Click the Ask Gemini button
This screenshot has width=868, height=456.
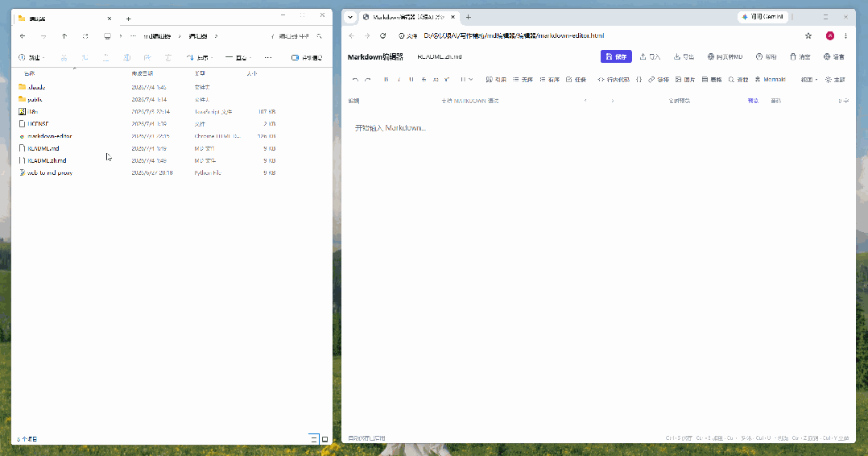(763, 17)
